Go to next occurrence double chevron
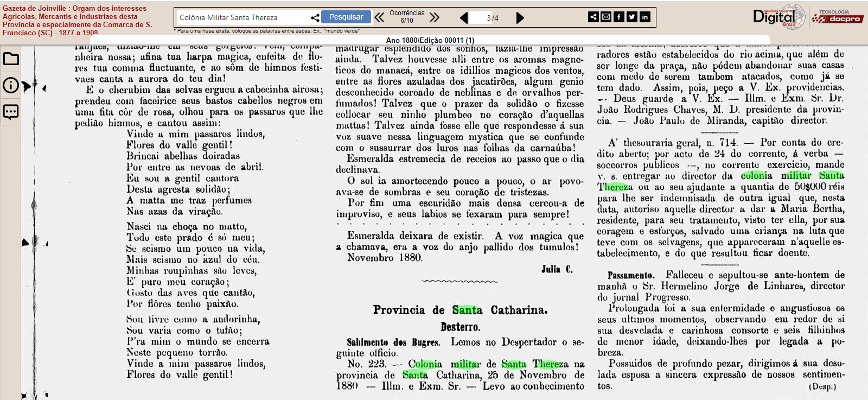The height and width of the screenshot is (400, 868). pyautogui.click(x=434, y=17)
